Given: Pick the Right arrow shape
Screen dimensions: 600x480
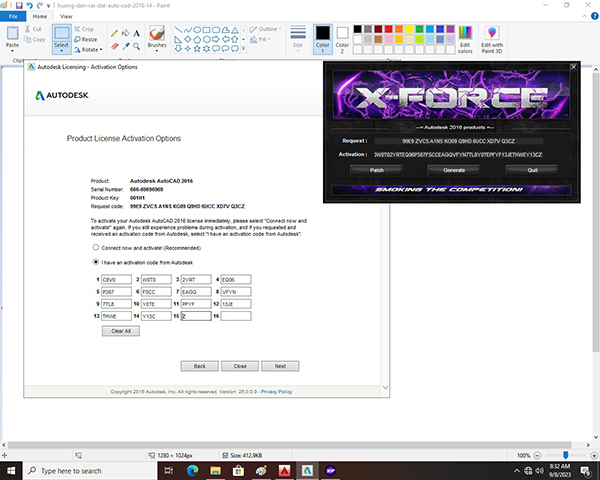Looking at the screenshot, I should pos(216,39).
